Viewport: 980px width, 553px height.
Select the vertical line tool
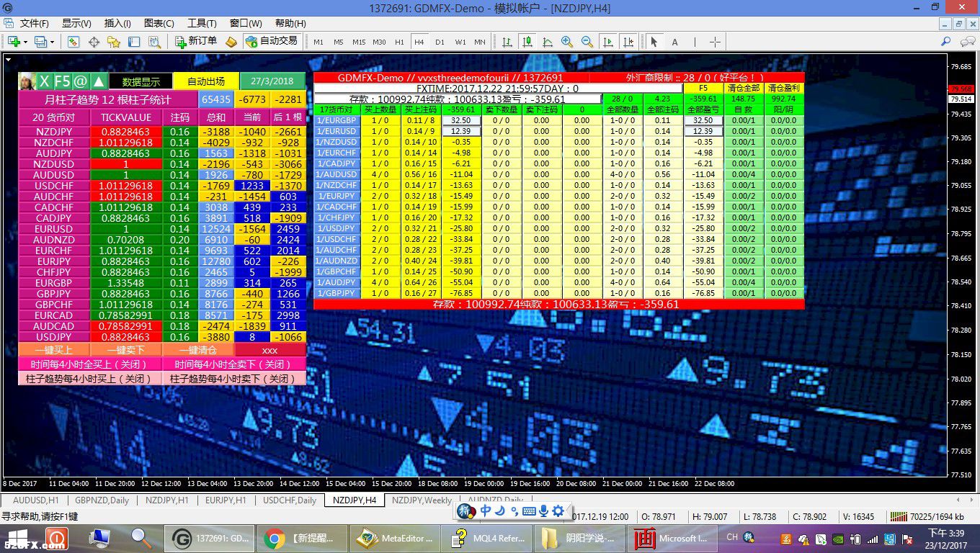click(695, 42)
